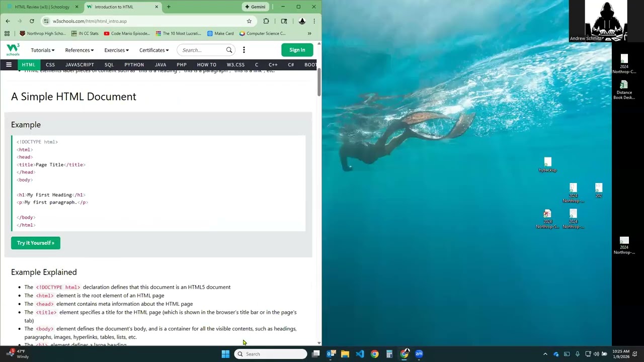Click Try it Yourself button
Viewport: 644px width, 362px height.
(36, 243)
